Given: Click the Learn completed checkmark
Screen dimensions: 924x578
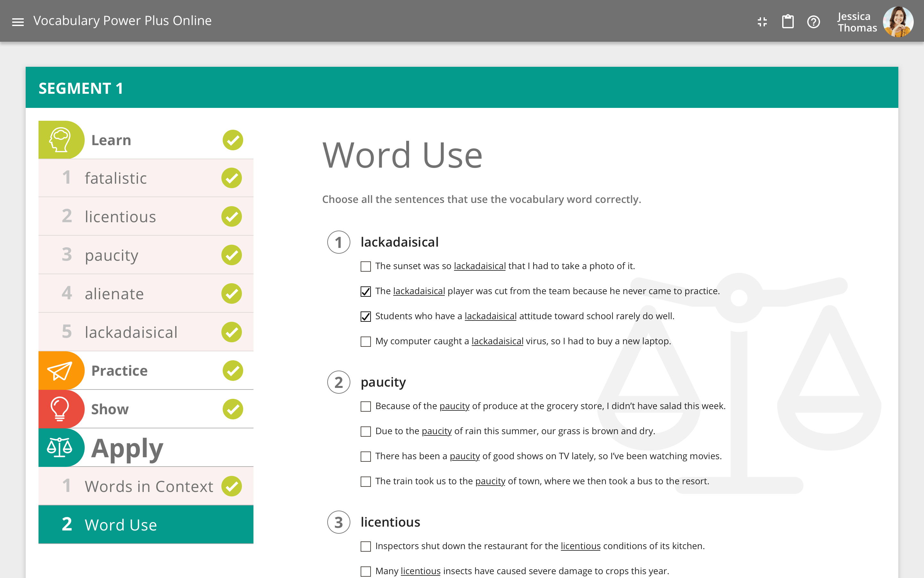Looking at the screenshot, I should (233, 140).
